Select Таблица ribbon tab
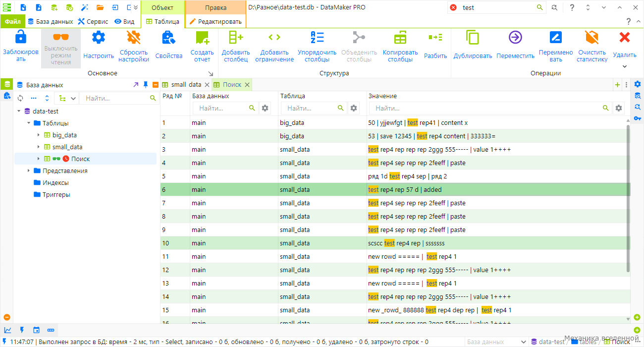Image resolution: width=644 pixels, height=347 pixels. (162, 21)
